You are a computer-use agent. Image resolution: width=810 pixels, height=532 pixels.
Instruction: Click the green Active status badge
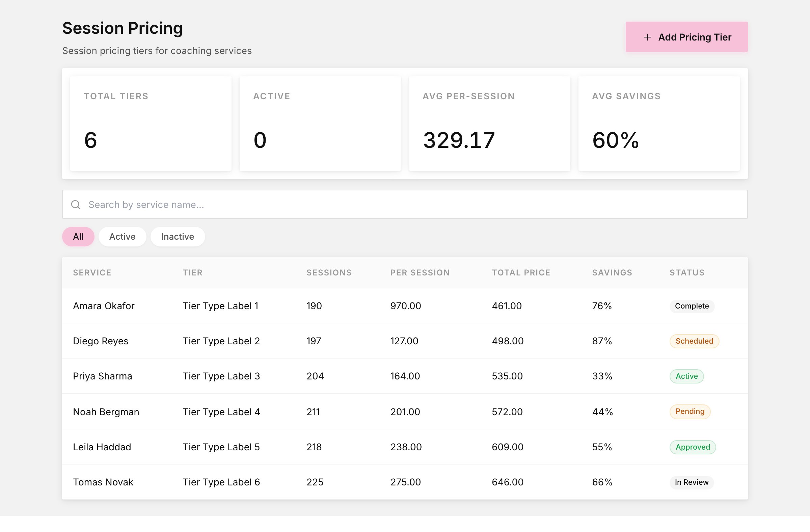[x=686, y=376]
